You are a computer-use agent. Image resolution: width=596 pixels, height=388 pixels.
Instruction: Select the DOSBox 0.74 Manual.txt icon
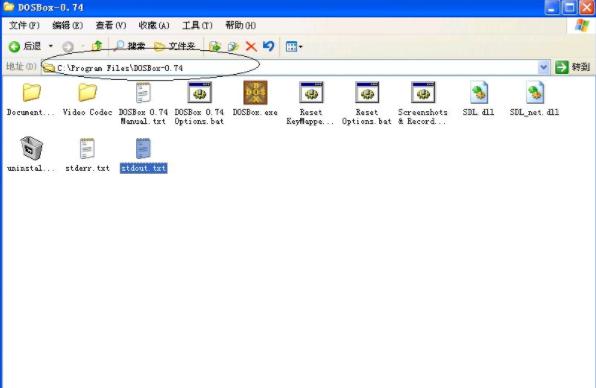coord(143,92)
